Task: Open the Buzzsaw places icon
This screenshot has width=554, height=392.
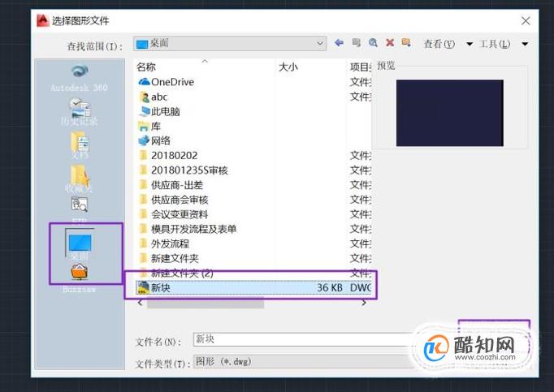Action: [80, 278]
